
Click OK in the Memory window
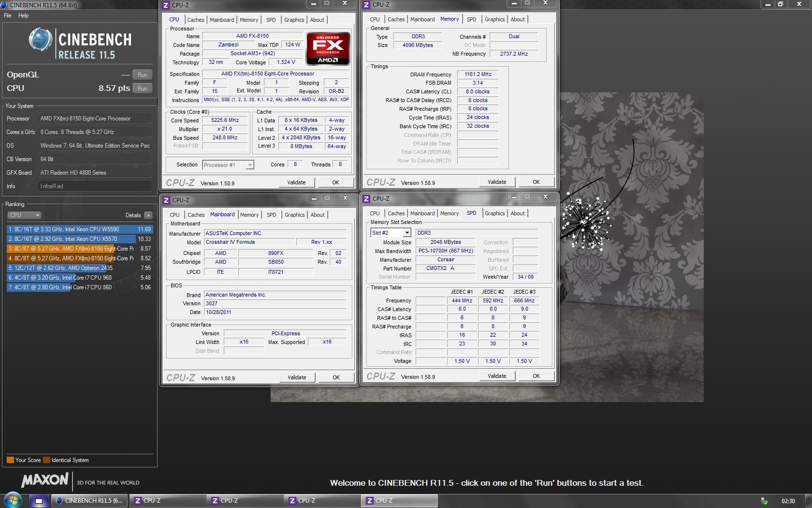click(536, 182)
